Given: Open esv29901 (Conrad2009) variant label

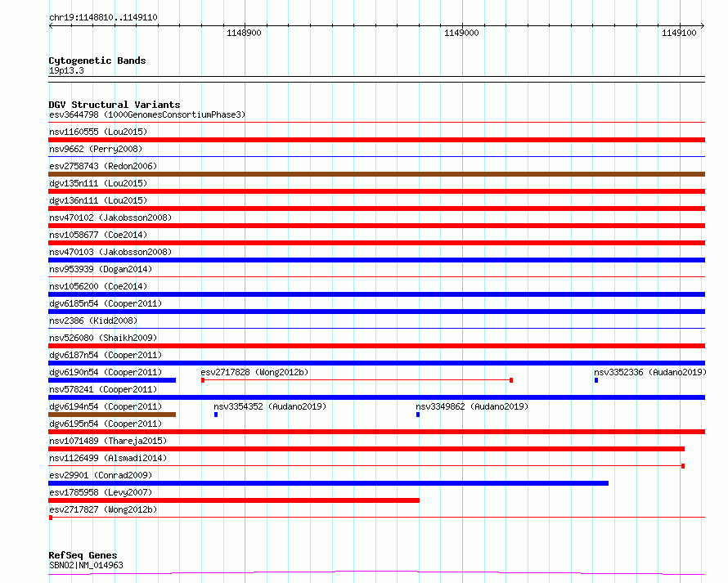Looking at the screenshot, I should tap(101, 475).
